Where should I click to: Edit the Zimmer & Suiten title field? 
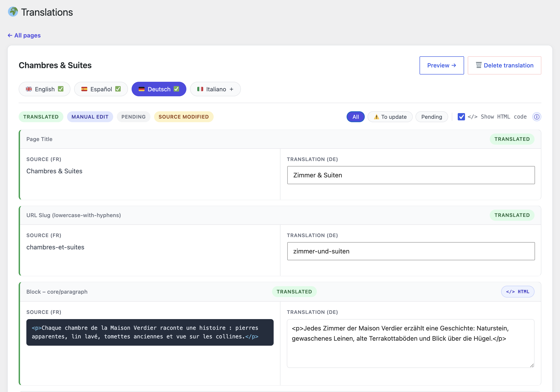tap(411, 175)
